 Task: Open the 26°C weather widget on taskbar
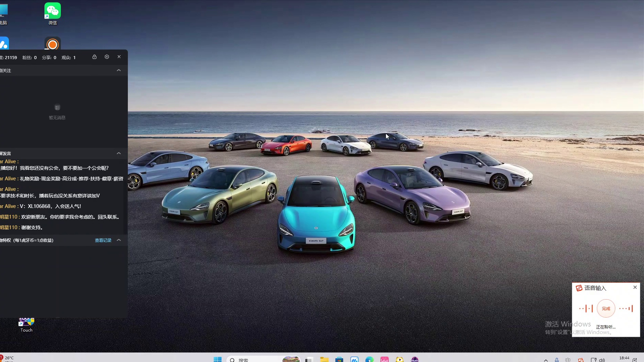click(8, 359)
